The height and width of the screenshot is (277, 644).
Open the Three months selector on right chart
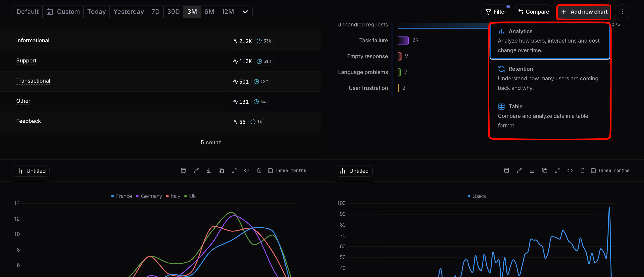pyautogui.click(x=610, y=170)
